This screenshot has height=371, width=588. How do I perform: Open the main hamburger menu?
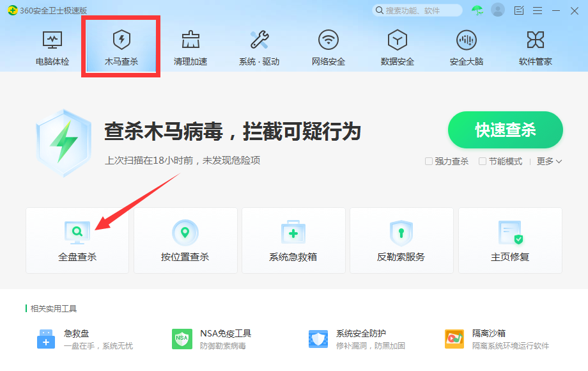coord(538,10)
